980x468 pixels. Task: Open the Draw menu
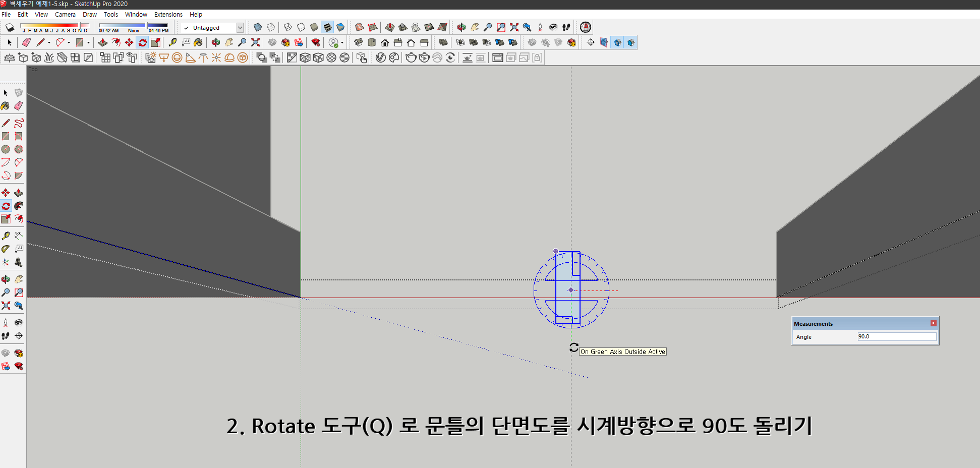(90, 14)
